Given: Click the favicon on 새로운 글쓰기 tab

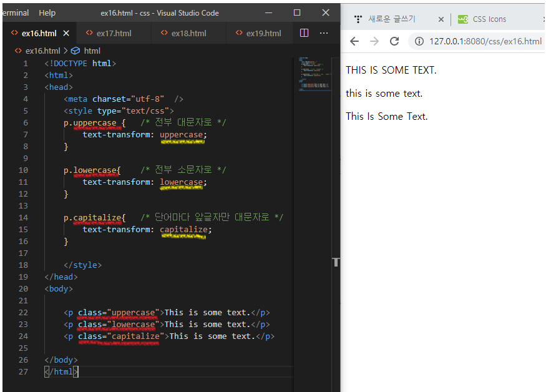Looking at the screenshot, I should pos(358,19).
